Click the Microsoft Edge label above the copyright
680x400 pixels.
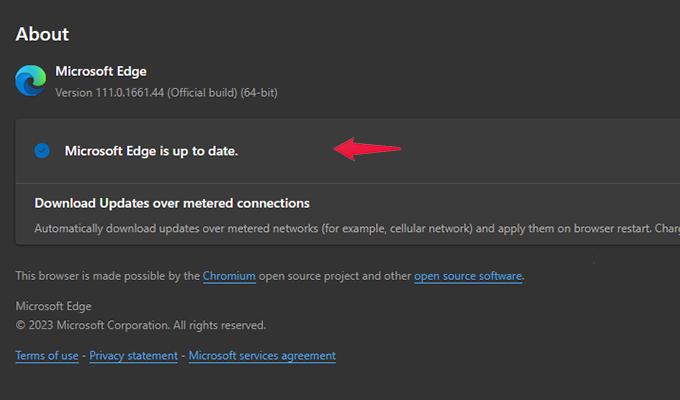[54, 306]
